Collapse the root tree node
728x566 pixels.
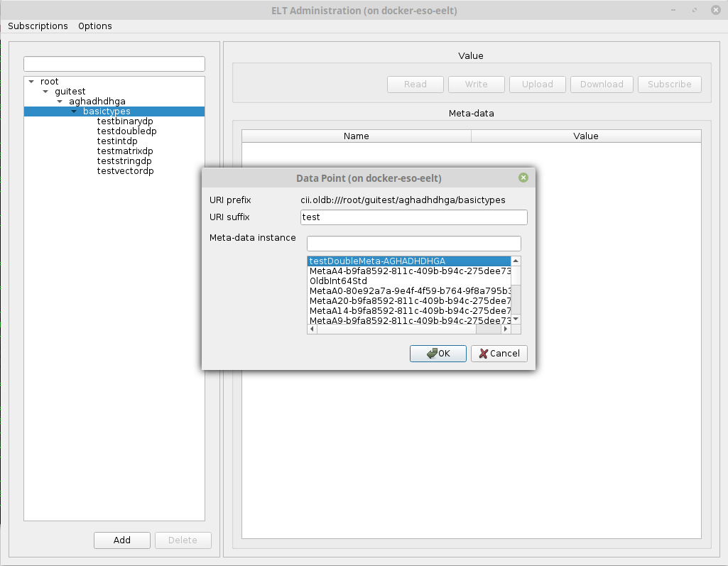[31, 82]
